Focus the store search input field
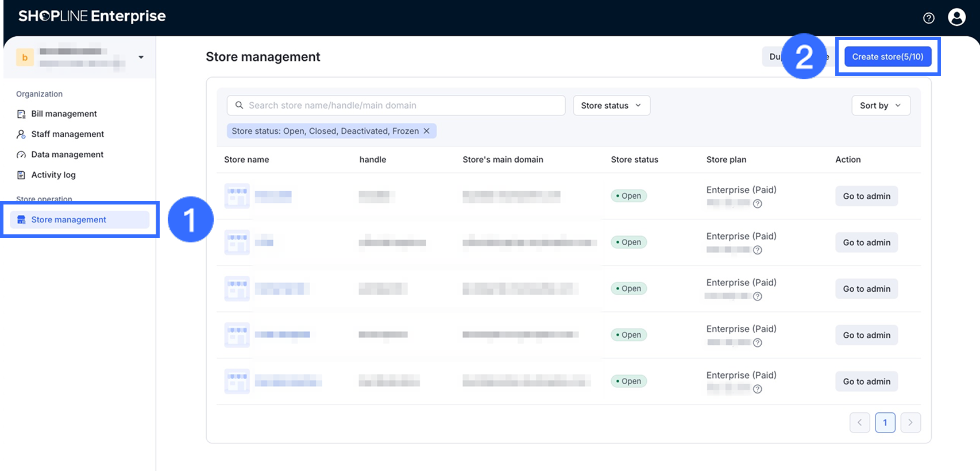980x471 pixels. [396, 106]
